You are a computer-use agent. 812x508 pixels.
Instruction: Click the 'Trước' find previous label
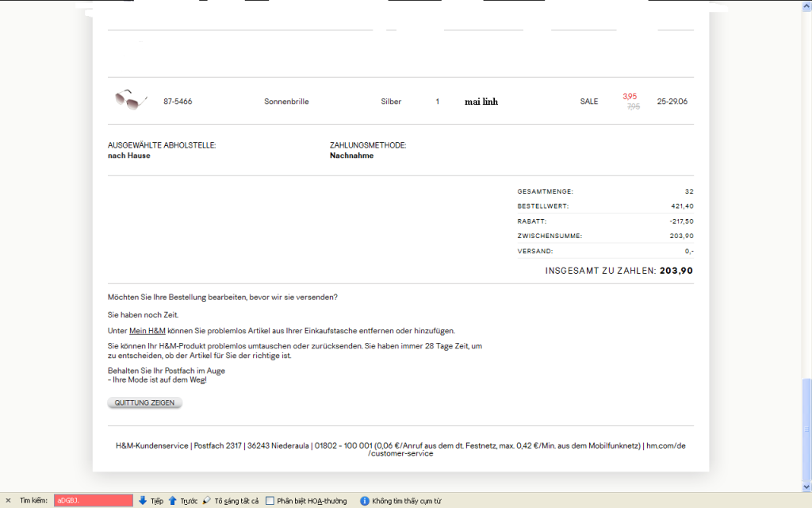(189, 501)
